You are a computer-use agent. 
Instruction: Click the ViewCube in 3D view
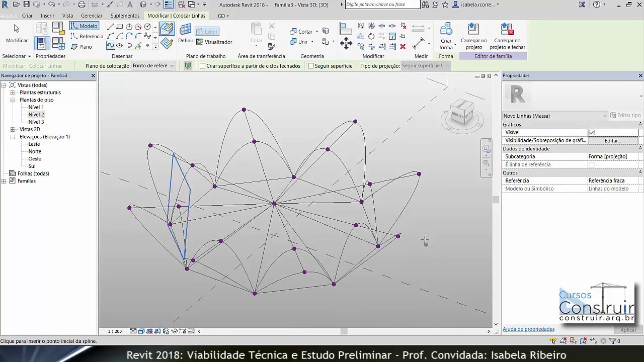click(462, 113)
